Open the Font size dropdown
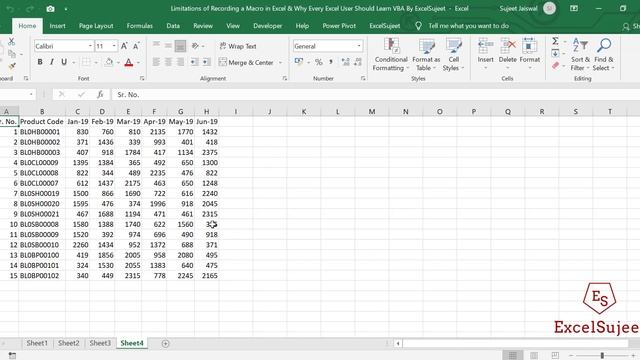 pos(114,46)
